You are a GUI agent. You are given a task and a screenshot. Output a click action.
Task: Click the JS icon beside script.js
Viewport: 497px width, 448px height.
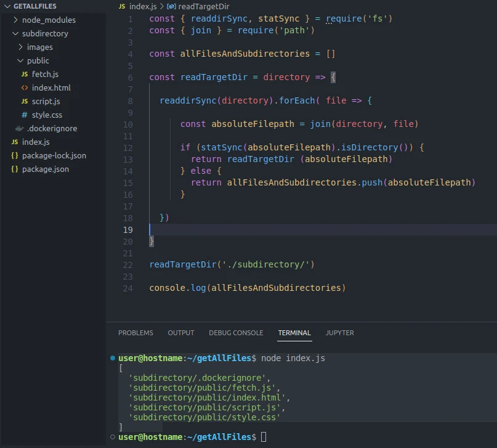(x=25, y=102)
